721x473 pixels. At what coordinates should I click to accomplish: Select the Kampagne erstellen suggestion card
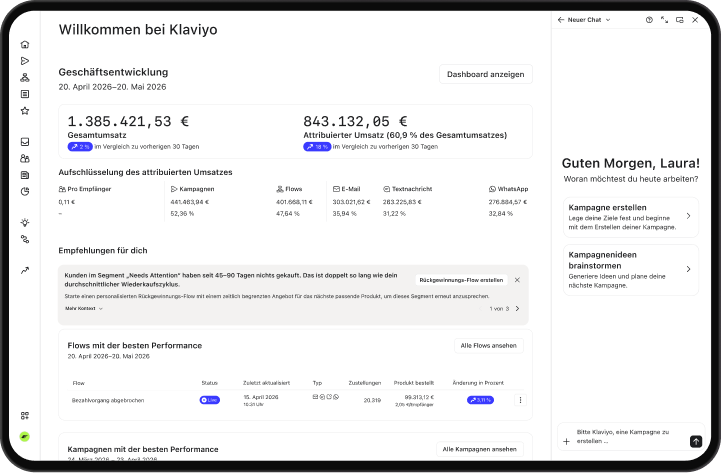(631, 217)
